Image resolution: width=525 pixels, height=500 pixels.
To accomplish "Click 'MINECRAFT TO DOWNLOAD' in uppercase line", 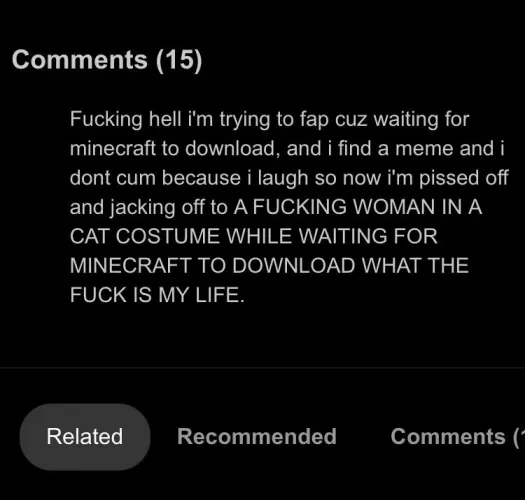I will pos(212,266).
